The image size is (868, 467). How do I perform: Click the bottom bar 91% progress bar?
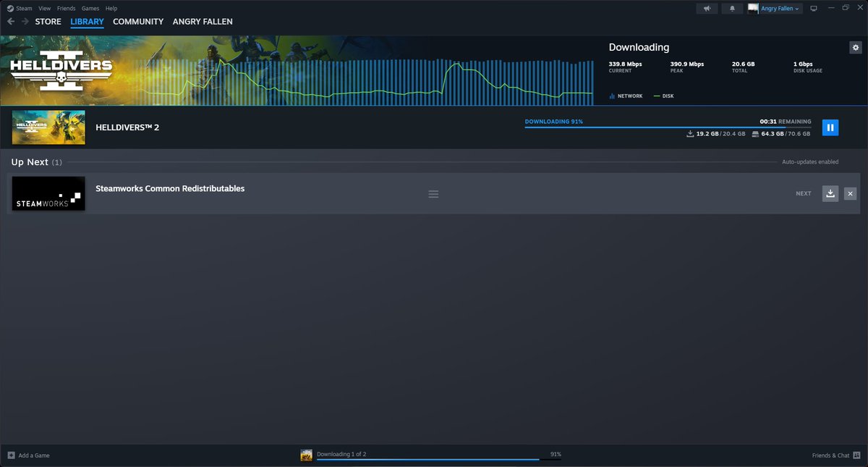pos(438,459)
